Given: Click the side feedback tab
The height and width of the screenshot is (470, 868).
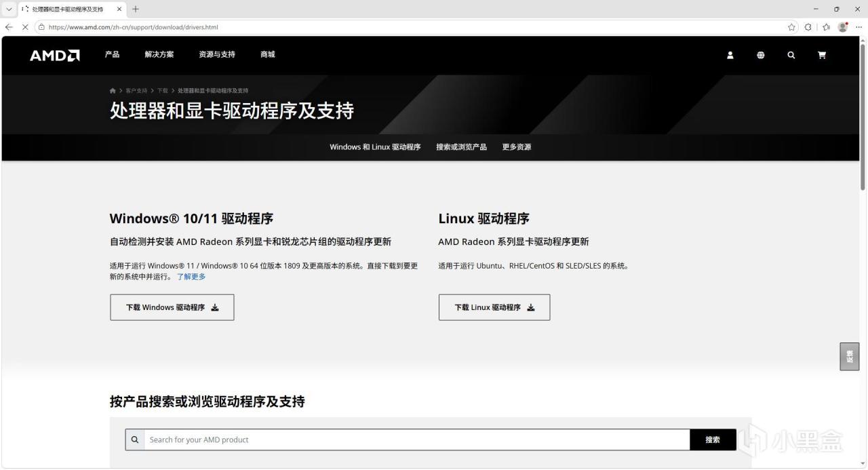Looking at the screenshot, I should click(x=850, y=356).
